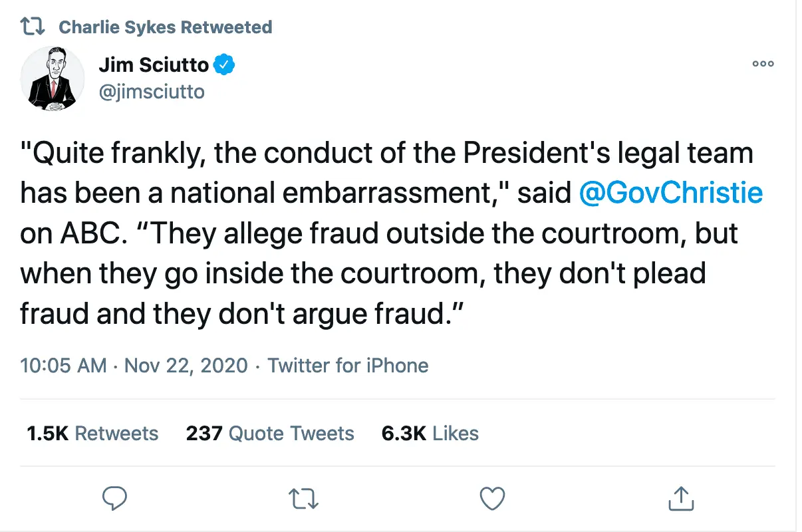Open Jim Sciutto's profile picture
802x532 pixels.
coord(53,78)
